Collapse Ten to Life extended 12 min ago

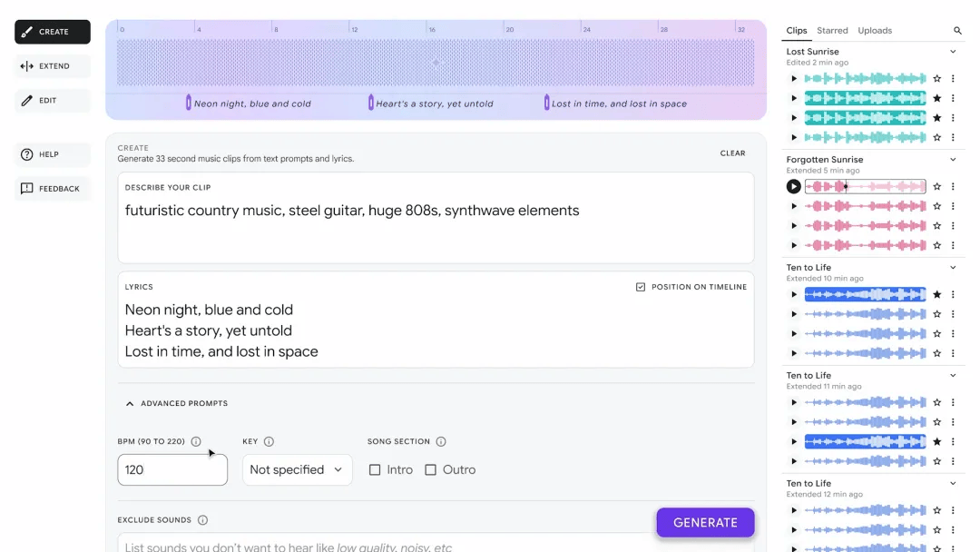click(953, 484)
